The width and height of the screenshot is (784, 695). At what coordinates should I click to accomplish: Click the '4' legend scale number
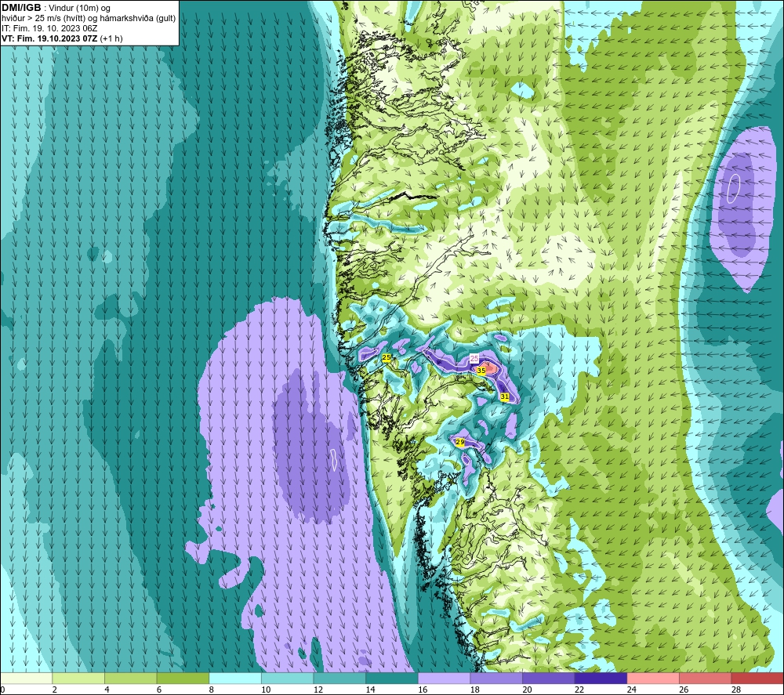[107, 690]
